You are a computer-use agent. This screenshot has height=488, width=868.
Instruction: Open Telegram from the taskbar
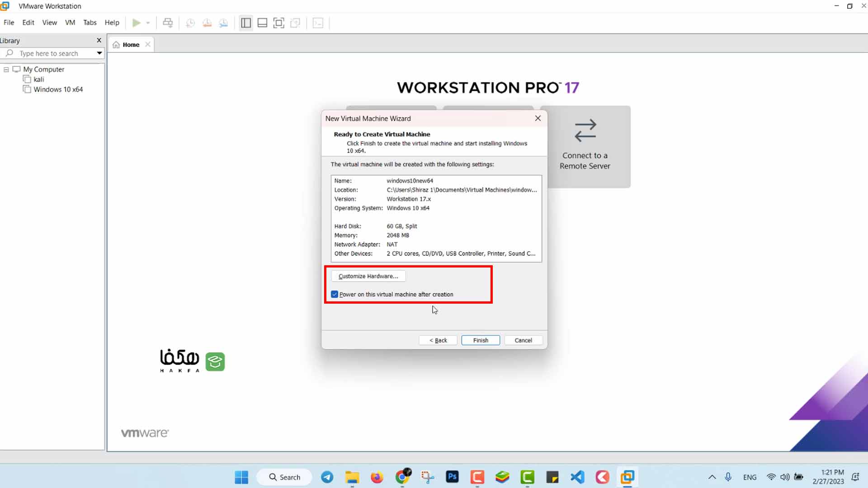[327, 477]
